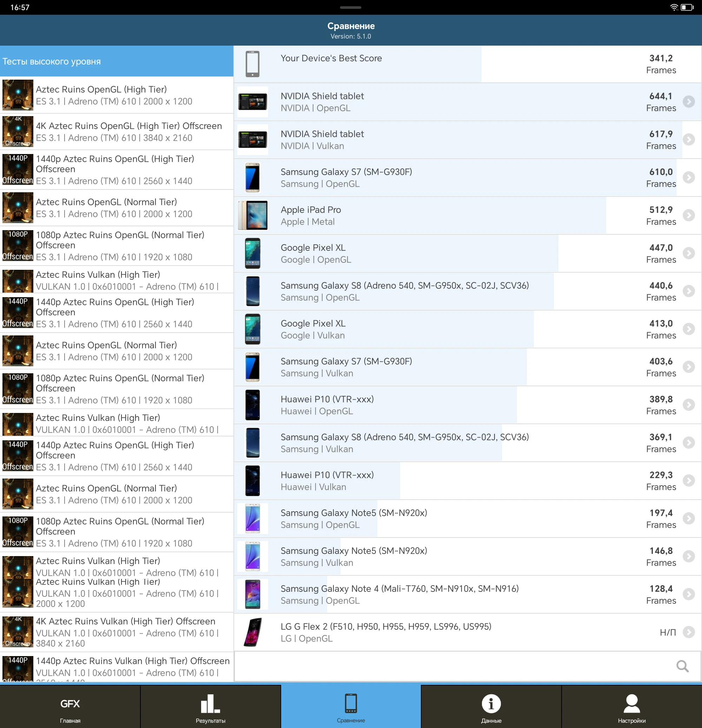Screen dimensions: 702x728
Task: Click LG G Flex 2 Н/П score
Action: [668, 632]
